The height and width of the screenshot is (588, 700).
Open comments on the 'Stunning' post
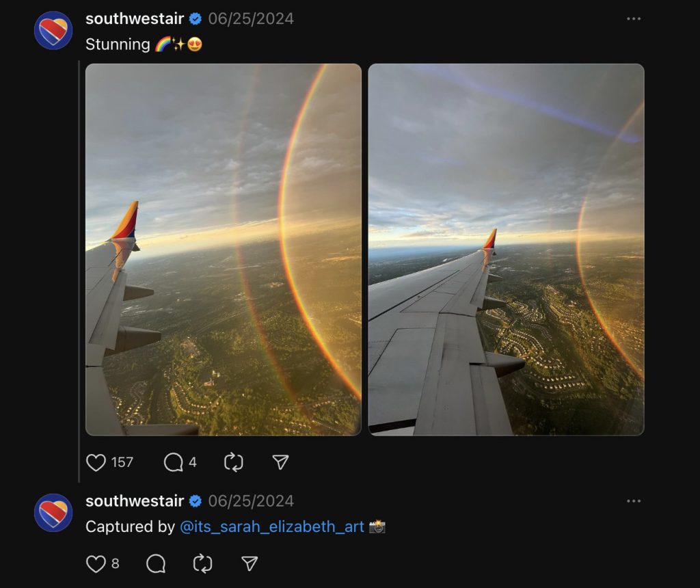pos(173,463)
